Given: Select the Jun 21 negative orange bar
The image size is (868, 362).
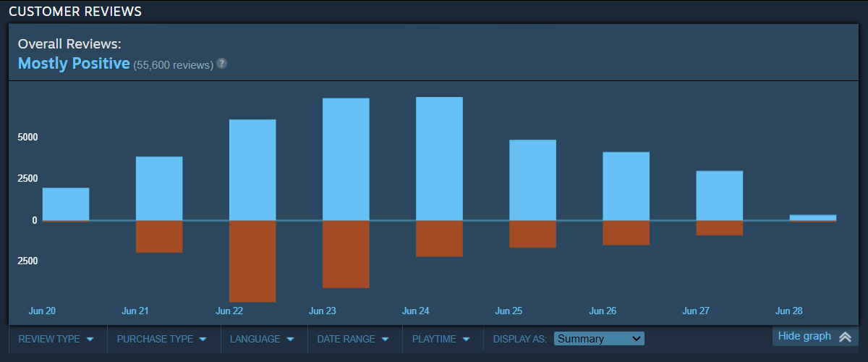Looking at the screenshot, I should (x=159, y=237).
